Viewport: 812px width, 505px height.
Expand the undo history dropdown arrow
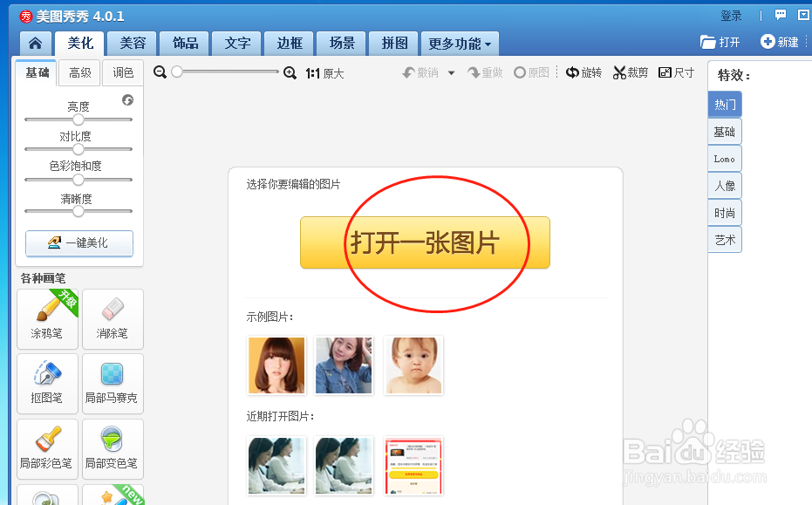(451, 73)
